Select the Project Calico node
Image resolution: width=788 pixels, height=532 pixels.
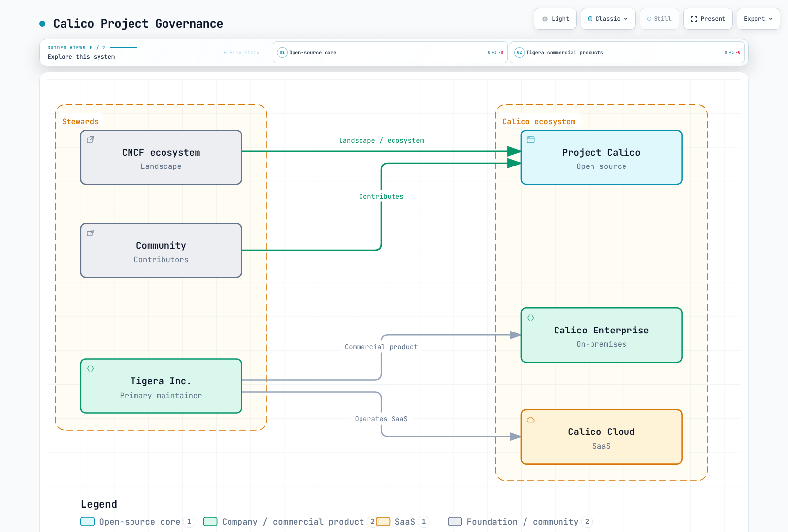click(601, 158)
